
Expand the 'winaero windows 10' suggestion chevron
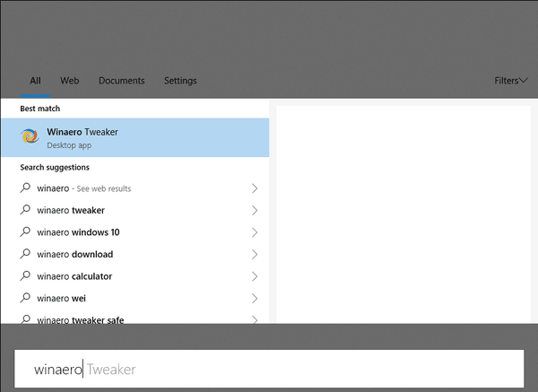[255, 232]
